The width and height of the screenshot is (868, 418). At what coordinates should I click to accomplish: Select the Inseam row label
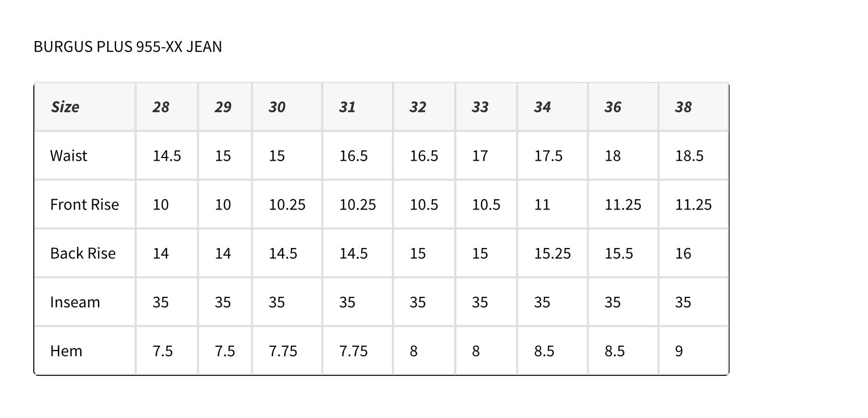point(75,303)
